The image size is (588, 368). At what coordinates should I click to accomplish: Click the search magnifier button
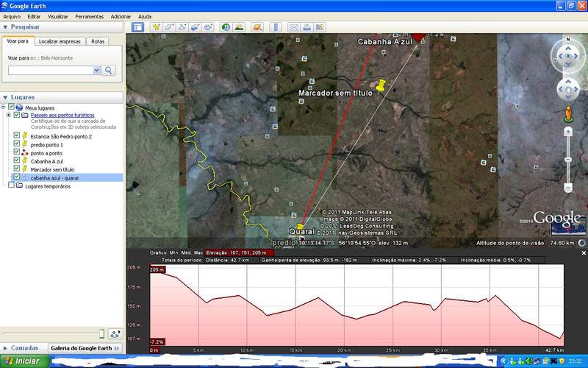click(x=109, y=70)
